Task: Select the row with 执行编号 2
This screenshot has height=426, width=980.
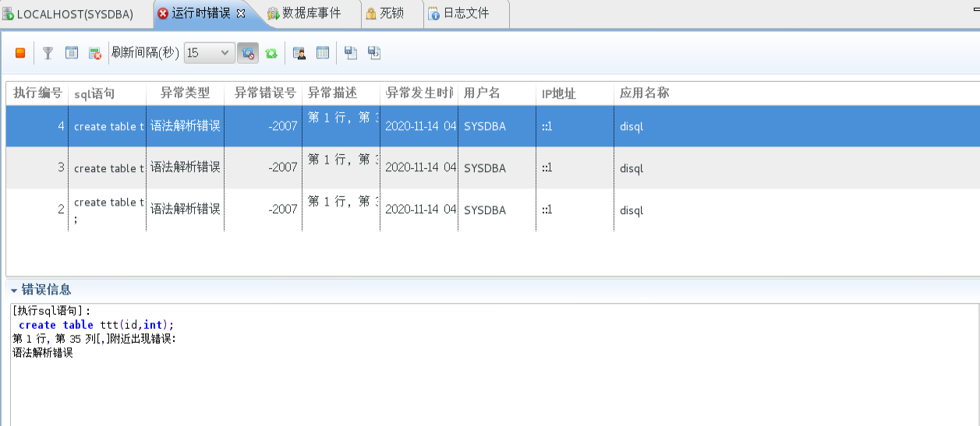Action: [493, 210]
